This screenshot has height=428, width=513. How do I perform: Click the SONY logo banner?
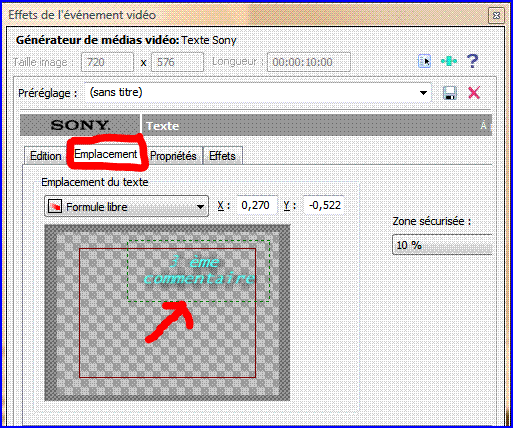click(80, 125)
